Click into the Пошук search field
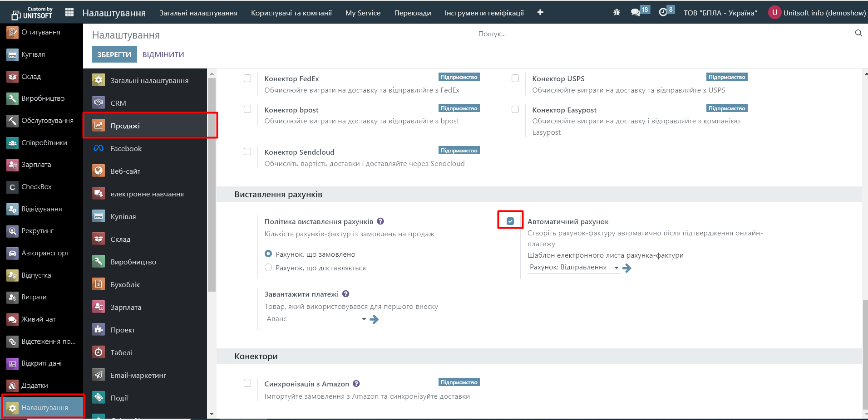The height and width of the screenshot is (420, 868). (663, 34)
